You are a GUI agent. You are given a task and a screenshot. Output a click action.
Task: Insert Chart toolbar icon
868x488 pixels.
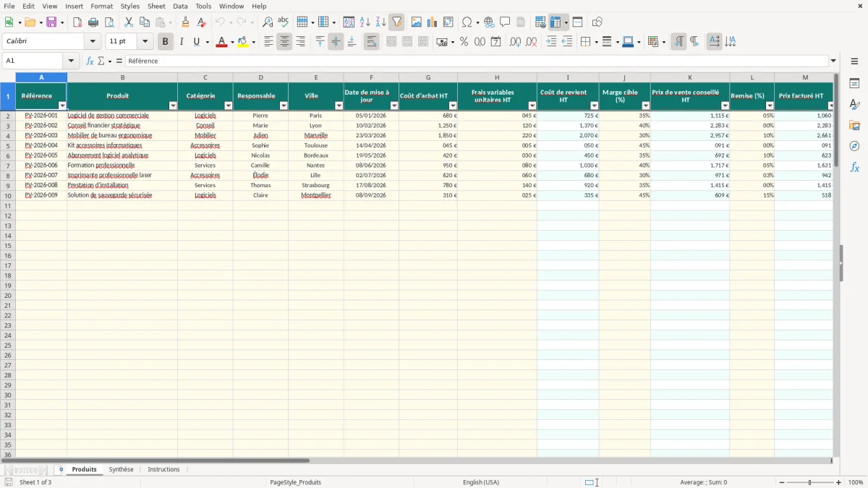433,22
